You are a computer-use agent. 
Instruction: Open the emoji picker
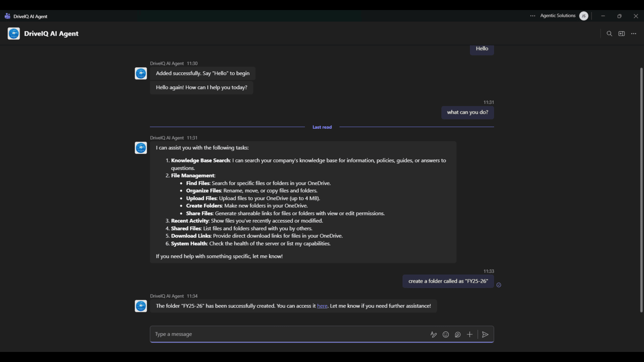pos(446,334)
